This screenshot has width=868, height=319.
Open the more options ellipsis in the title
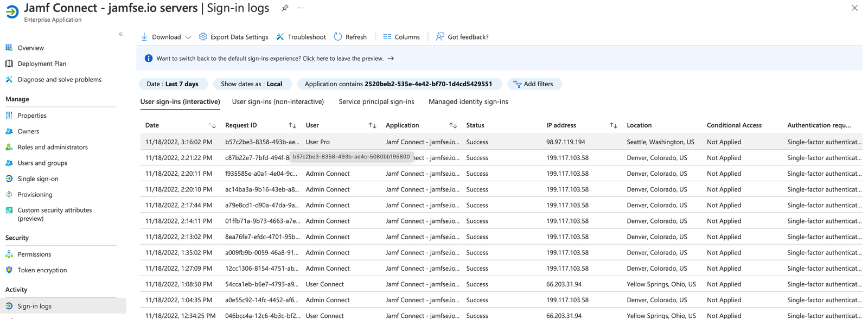coord(301,8)
